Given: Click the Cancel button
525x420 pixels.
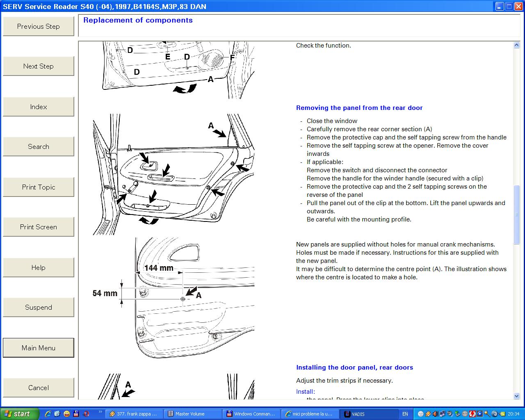Looking at the screenshot, I should point(39,388).
